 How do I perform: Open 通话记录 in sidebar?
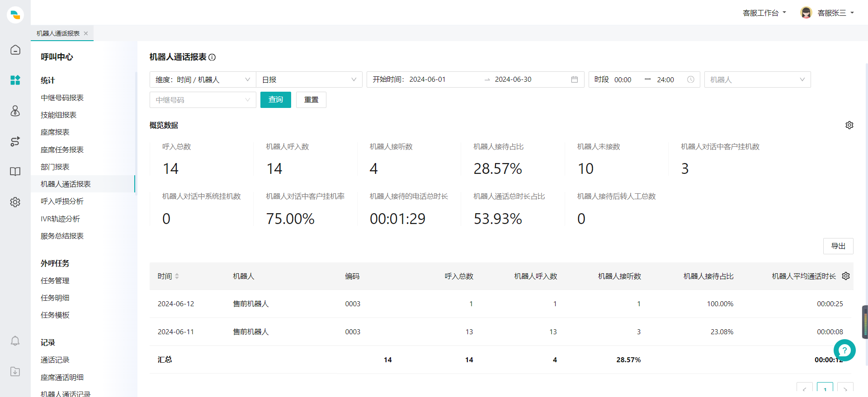[55, 360]
